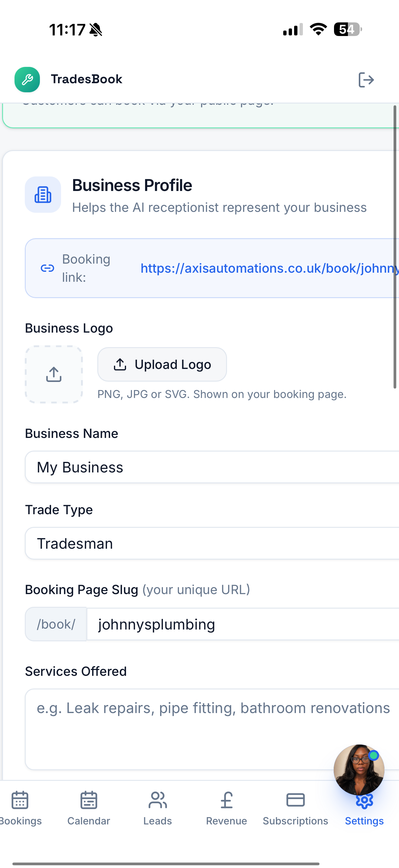Tap the TradesBook wrench logo icon
This screenshot has width=399, height=868.
(27, 80)
